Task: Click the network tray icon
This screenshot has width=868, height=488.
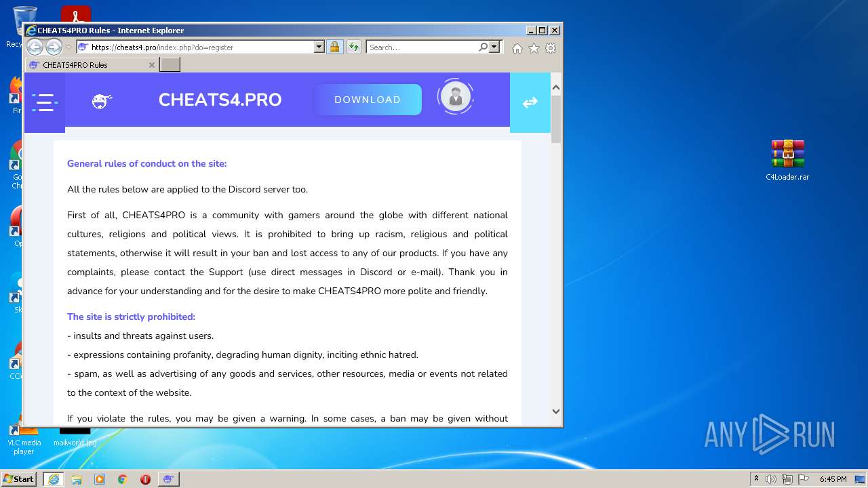Action: click(787, 479)
